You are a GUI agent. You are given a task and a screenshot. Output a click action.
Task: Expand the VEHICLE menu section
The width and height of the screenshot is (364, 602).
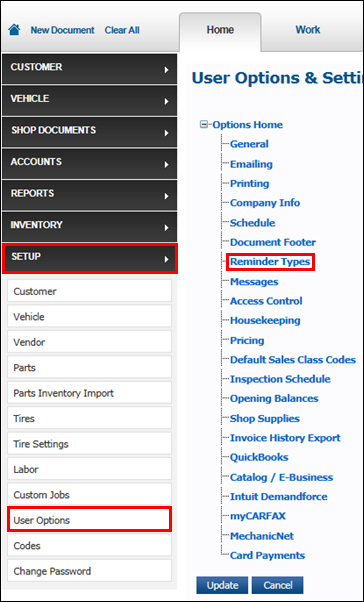(x=89, y=101)
